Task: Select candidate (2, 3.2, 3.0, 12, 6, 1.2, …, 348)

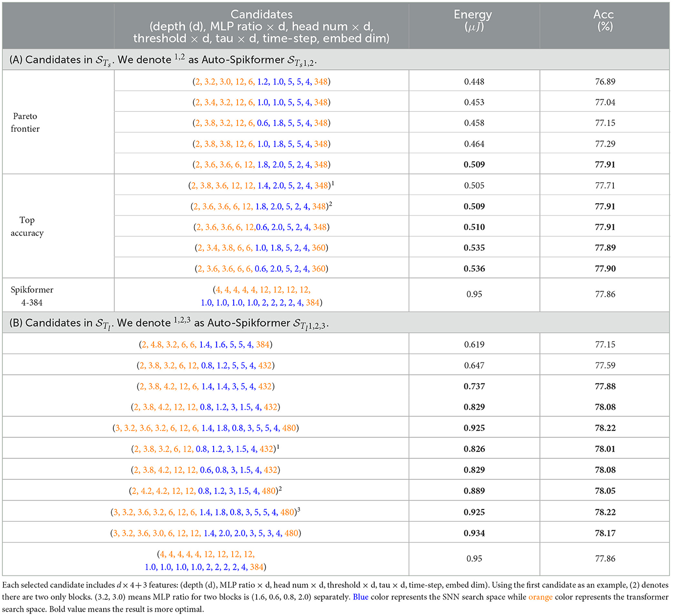Action: (261, 82)
